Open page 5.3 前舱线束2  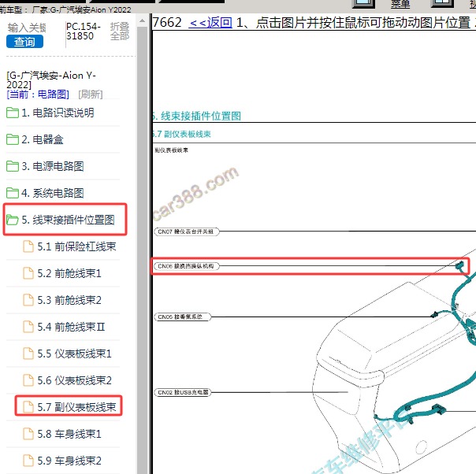(69, 300)
